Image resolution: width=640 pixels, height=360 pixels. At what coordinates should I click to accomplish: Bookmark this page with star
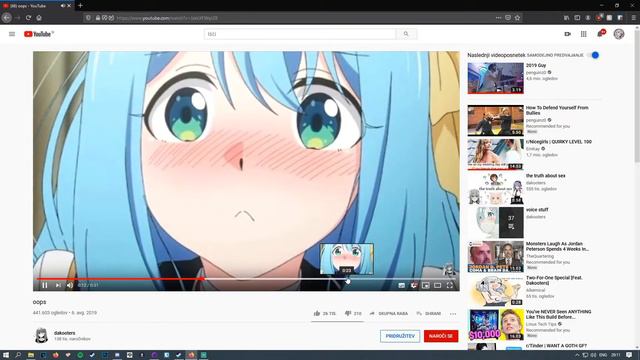(x=518, y=18)
